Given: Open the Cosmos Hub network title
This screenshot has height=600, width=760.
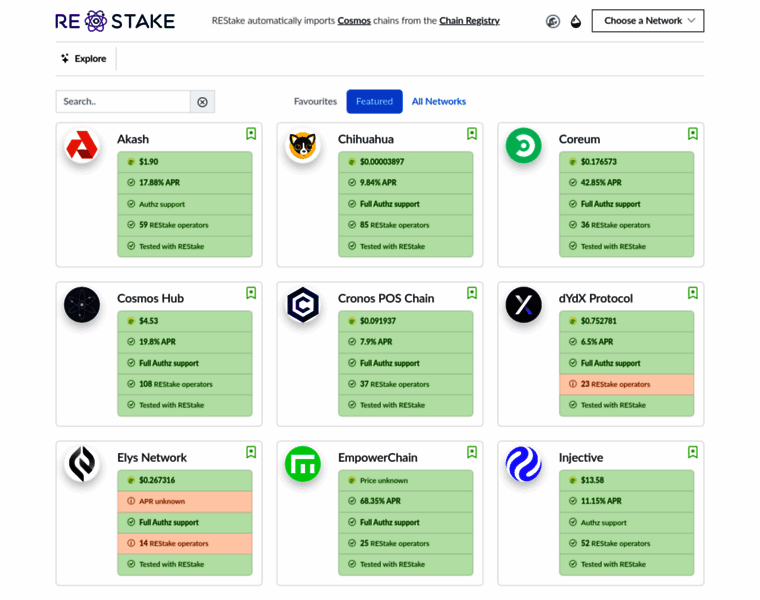Looking at the screenshot, I should point(150,299).
